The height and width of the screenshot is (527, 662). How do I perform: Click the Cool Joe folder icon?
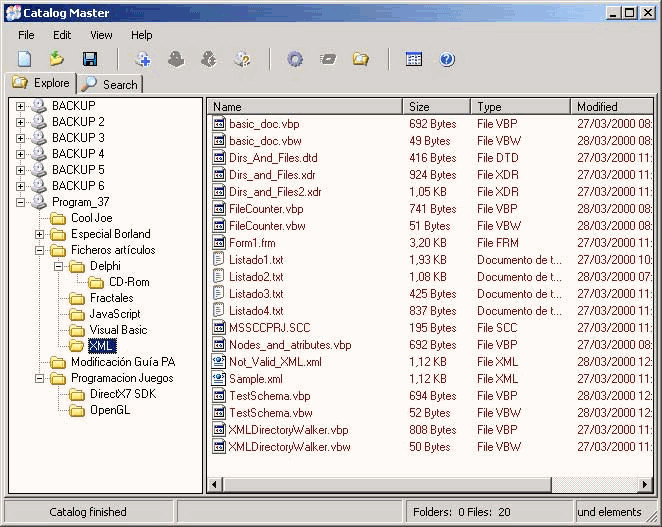tap(58, 218)
